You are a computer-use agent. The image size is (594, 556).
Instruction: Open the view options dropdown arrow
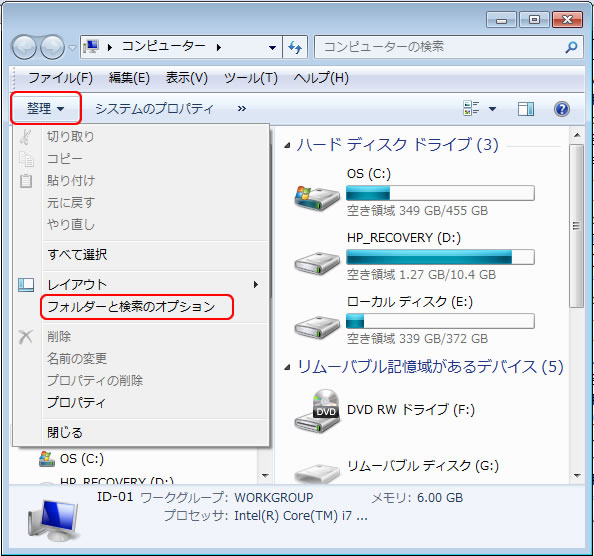click(x=492, y=109)
